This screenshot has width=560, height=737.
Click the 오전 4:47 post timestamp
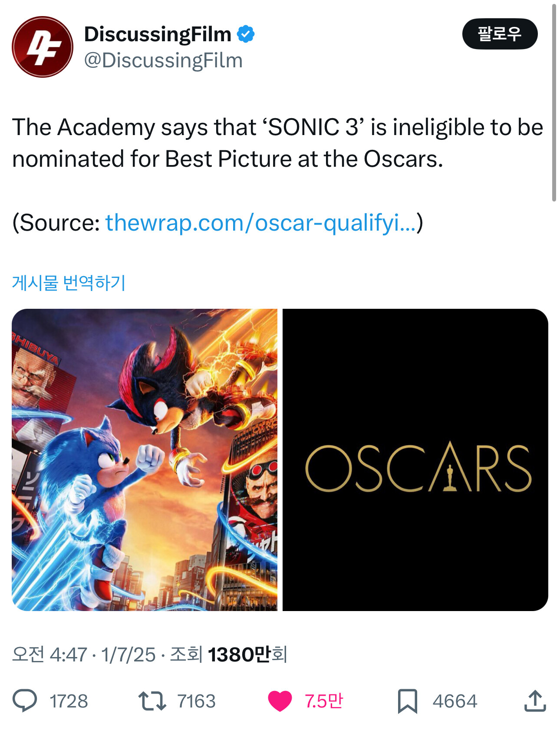[49, 654]
